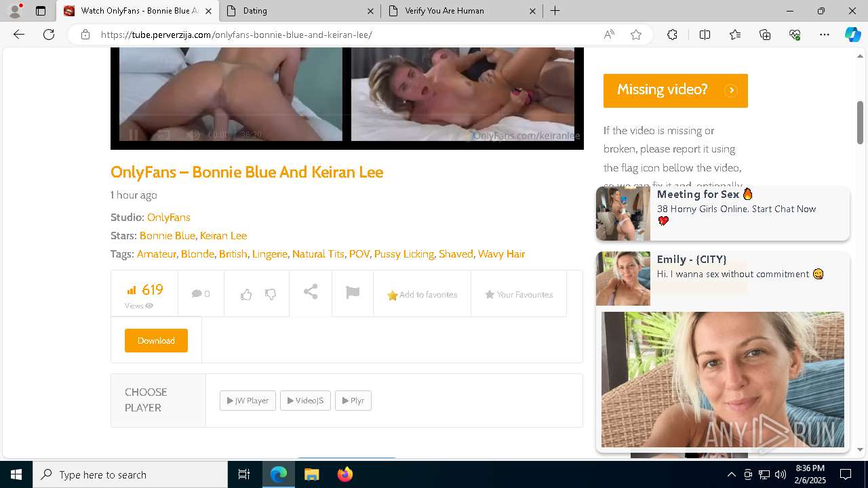Open the OnlyFans studio link
This screenshot has height=488, width=868.
click(x=168, y=217)
